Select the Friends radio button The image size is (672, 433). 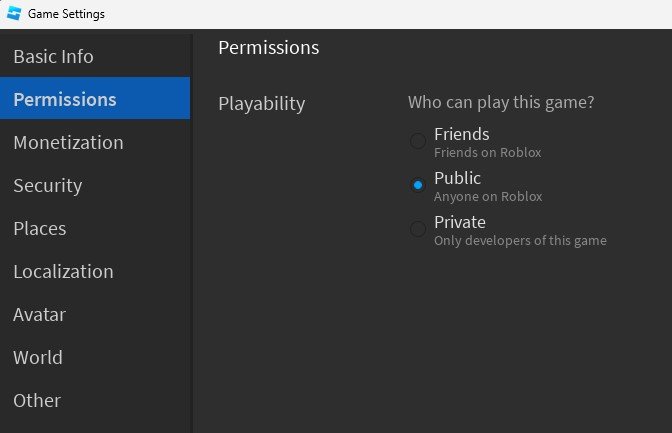tap(418, 142)
